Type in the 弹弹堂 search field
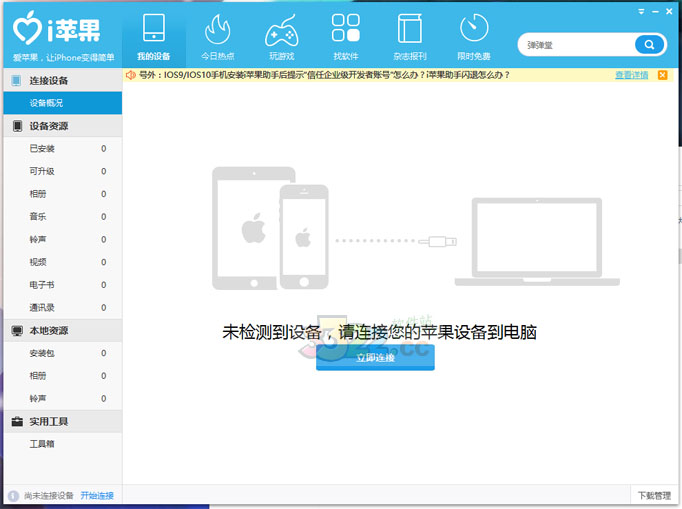 point(576,45)
